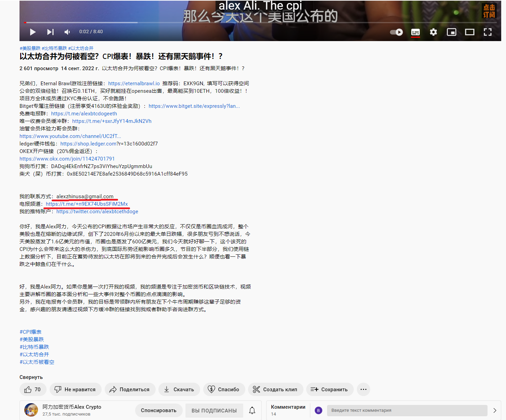Switch to theater mode
Screen dimensions: 506x420
[x=470, y=32]
